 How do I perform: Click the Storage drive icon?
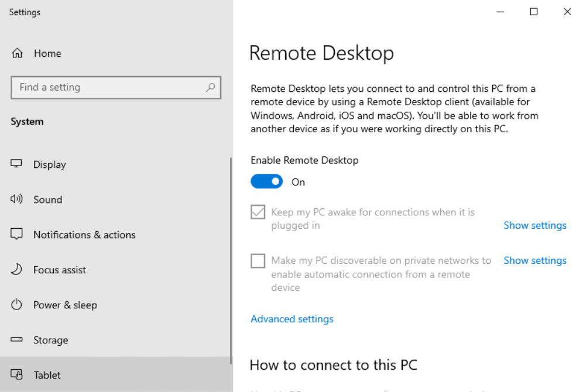[16, 339]
